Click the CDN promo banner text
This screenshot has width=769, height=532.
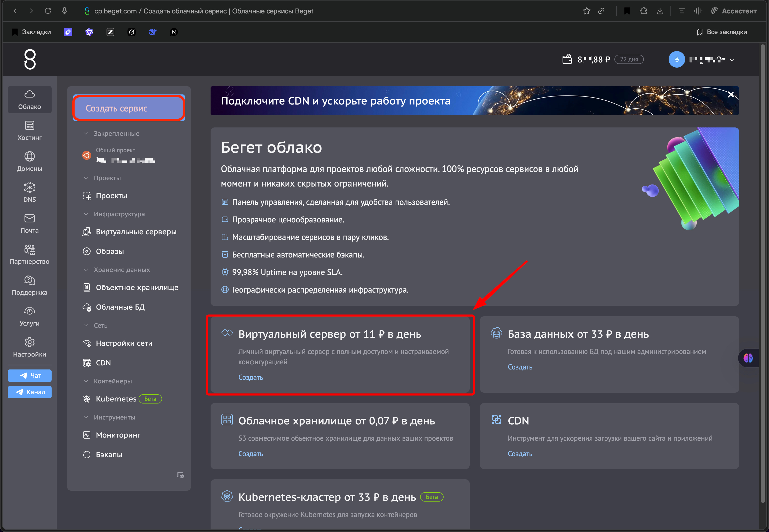point(336,101)
